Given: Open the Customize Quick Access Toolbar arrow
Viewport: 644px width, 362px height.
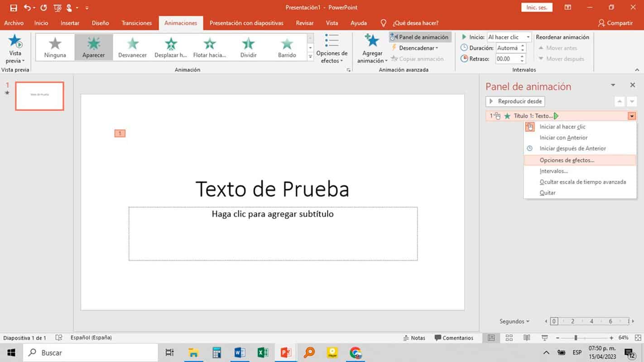Looking at the screenshot, I should coord(87,8).
